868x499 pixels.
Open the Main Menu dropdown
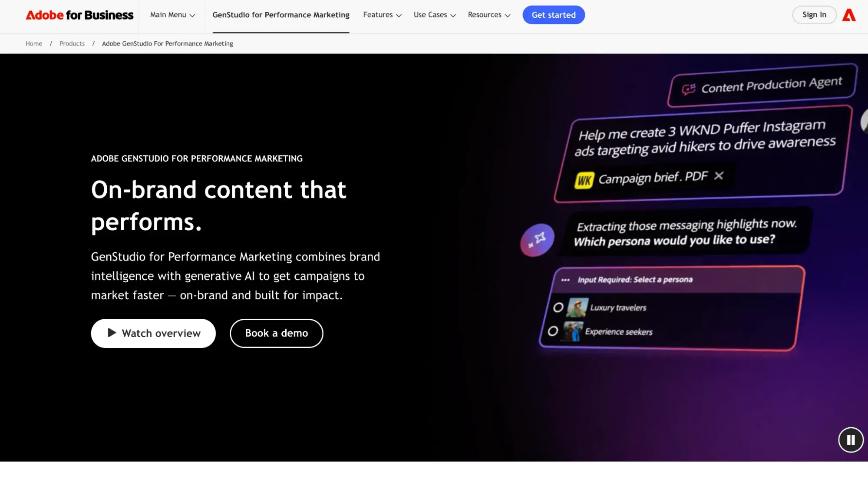[x=172, y=14]
